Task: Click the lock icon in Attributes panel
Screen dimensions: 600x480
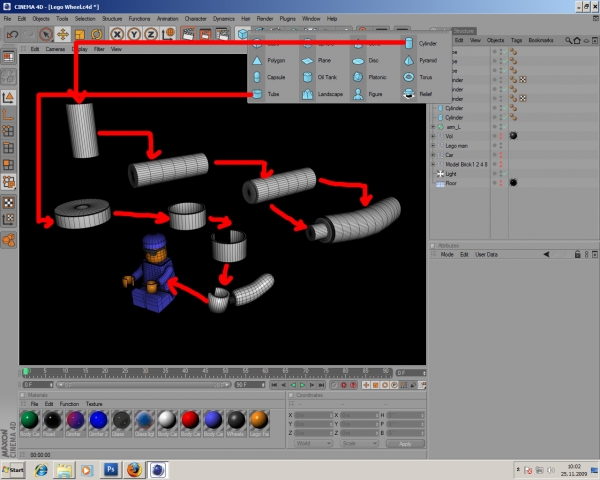Action: coord(577,255)
